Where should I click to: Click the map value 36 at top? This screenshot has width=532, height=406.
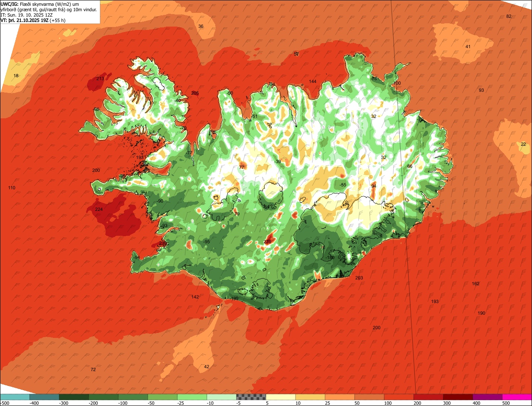pyautogui.click(x=201, y=26)
